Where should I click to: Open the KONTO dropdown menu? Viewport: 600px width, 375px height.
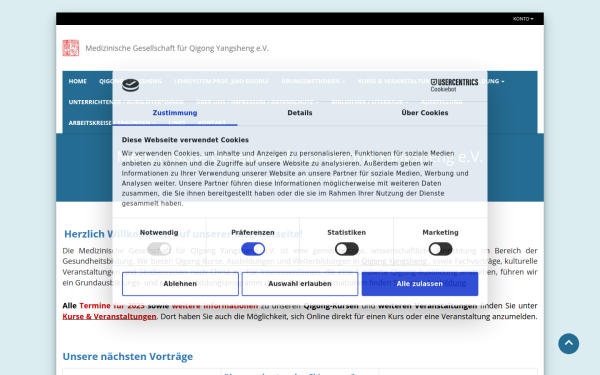[x=523, y=19]
